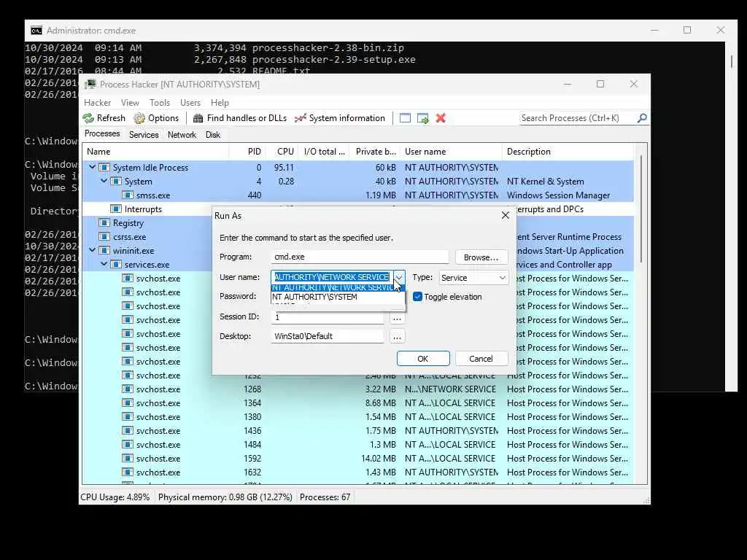This screenshot has width=747, height=560.
Task: Toggle the Toggle elevation checkbox
Action: pos(418,297)
